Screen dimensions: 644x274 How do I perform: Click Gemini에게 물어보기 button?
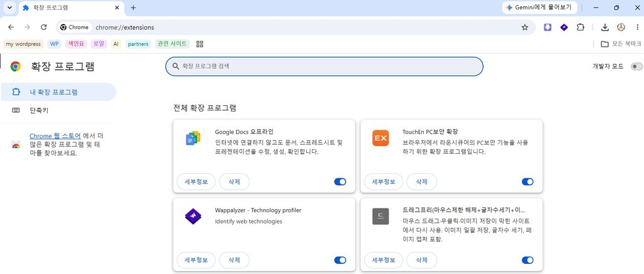coord(540,8)
